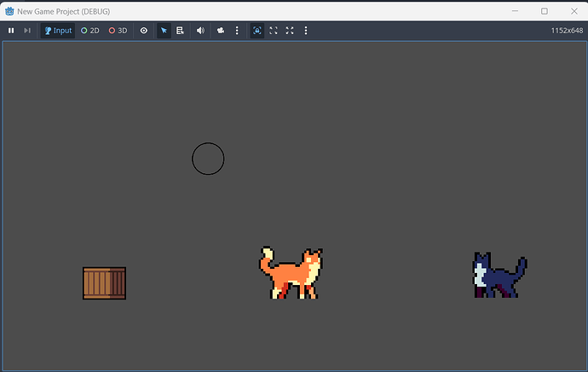Mute game audio with speaker icon
Image resolution: width=588 pixels, height=372 pixels.
pyautogui.click(x=200, y=31)
